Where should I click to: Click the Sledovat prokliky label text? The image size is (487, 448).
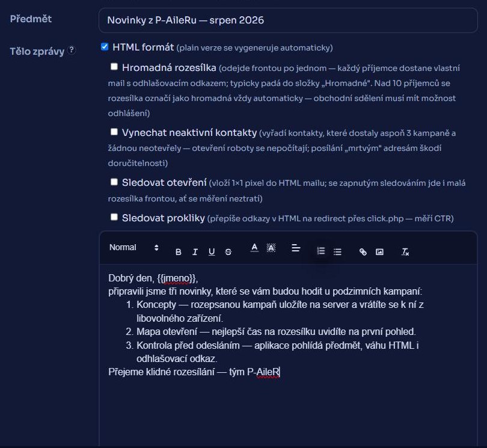point(164,218)
